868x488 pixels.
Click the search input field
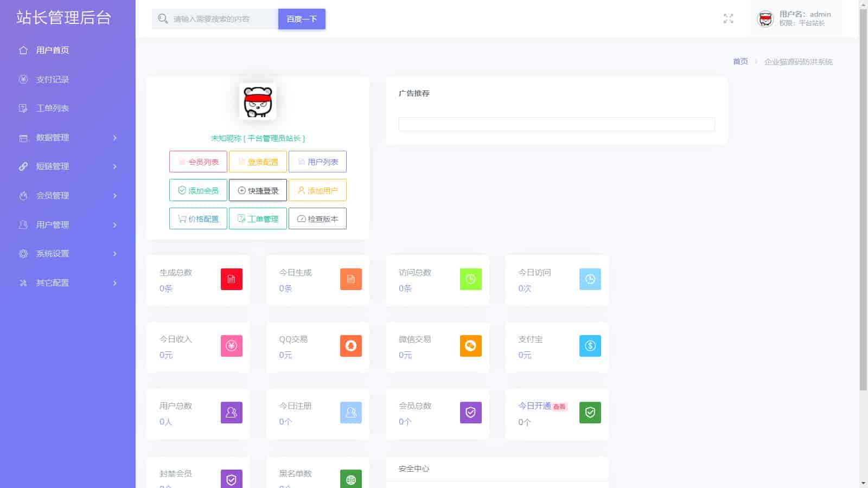pos(222,19)
